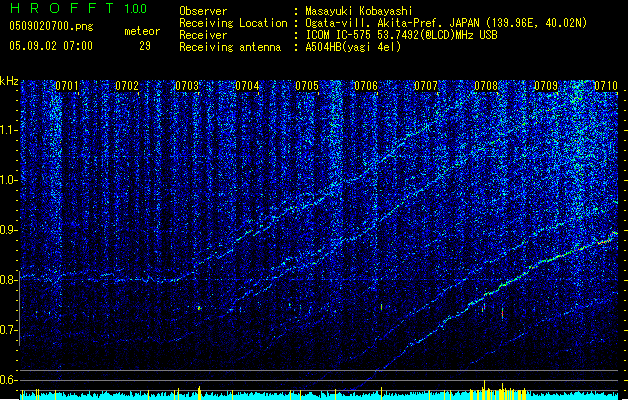Click the HROFFT 1.0.0 title text
Image resolution: width=629 pixels, height=400 pixels.
coord(79,8)
